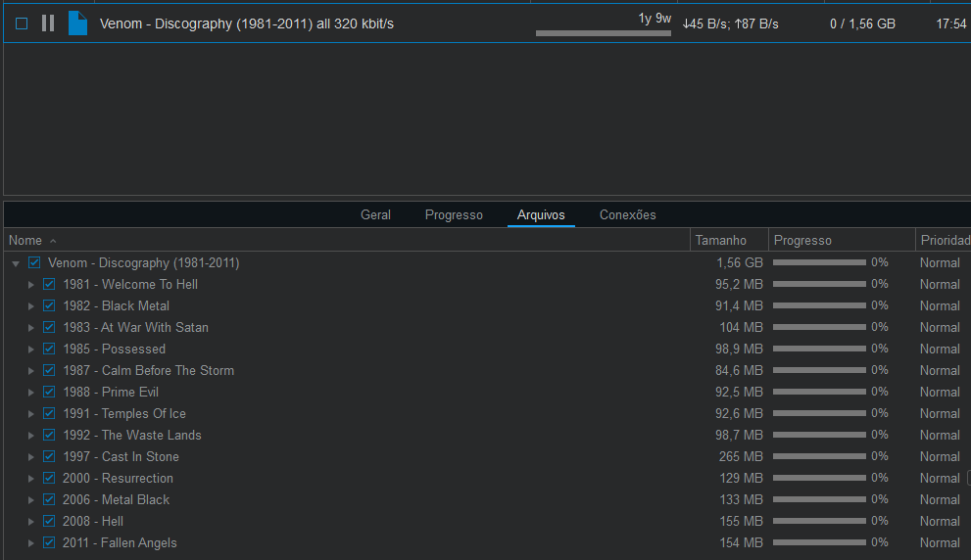Viewport: 971px width, 560px height.
Task: Uncheck the 1997 - Cast In Stone checkbox
Action: (x=49, y=456)
